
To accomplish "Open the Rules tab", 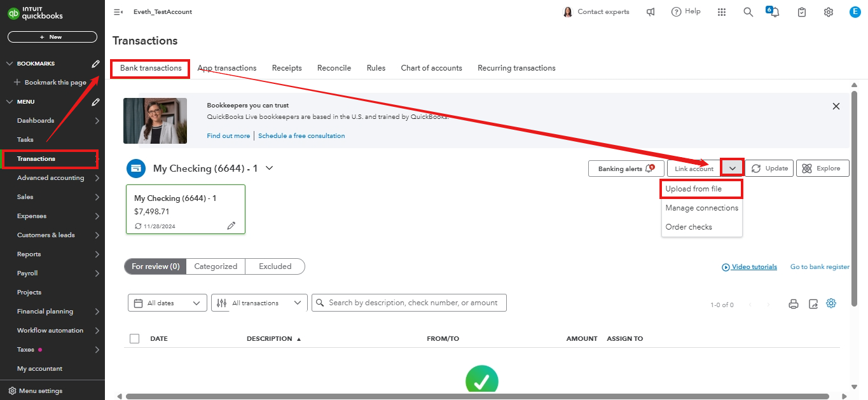I will (x=376, y=68).
